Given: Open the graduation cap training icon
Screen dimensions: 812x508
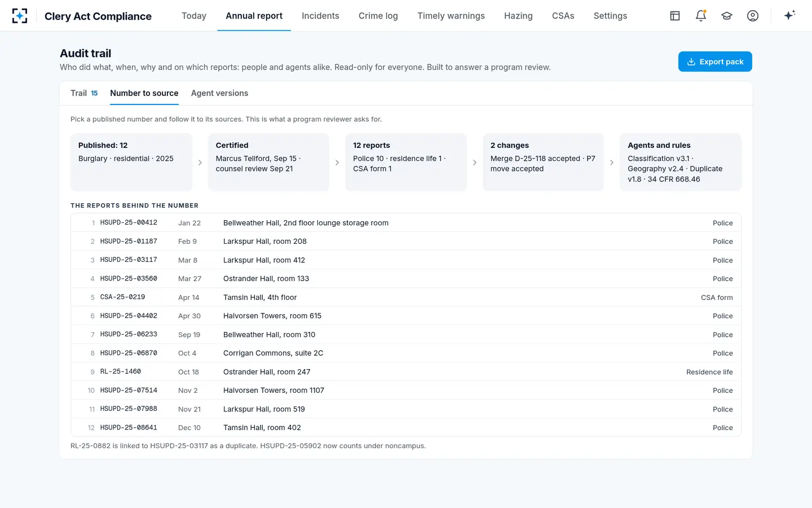Looking at the screenshot, I should pyautogui.click(x=727, y=16).
